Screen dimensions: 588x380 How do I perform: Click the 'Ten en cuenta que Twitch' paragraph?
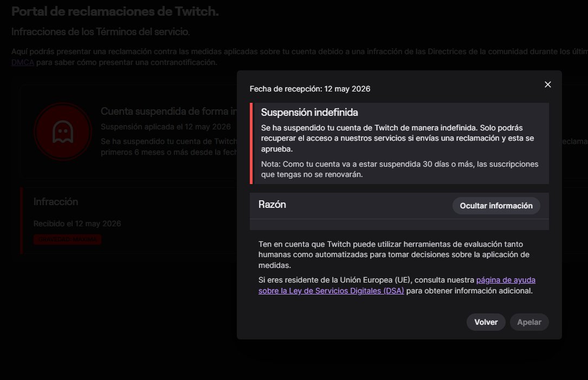click(394, 254)
